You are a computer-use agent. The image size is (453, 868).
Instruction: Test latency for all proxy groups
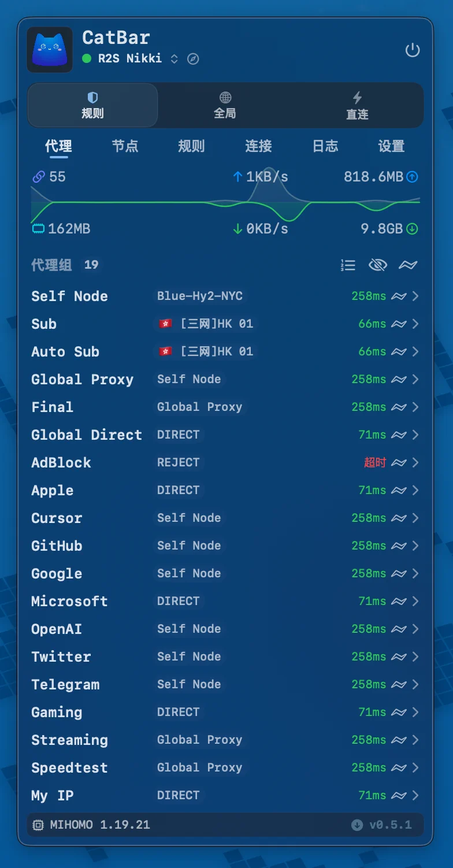[408, 265]
